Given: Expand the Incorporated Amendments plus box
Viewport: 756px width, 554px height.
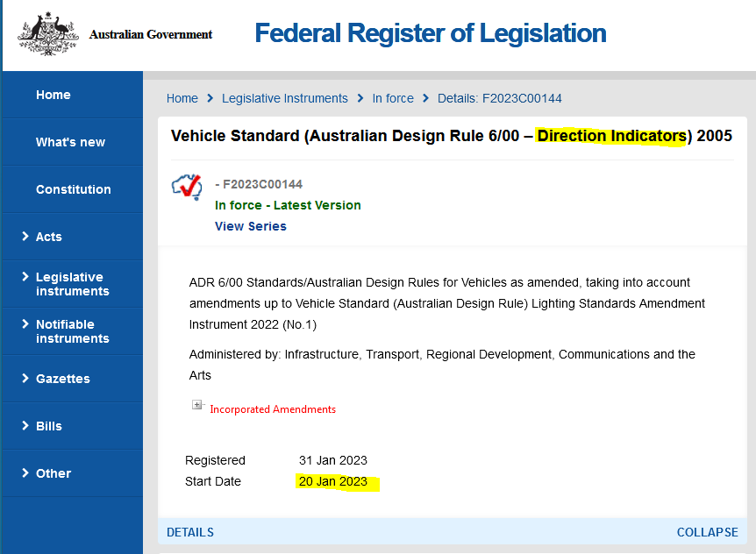Looking at the screenshot, I should point(196,405).
